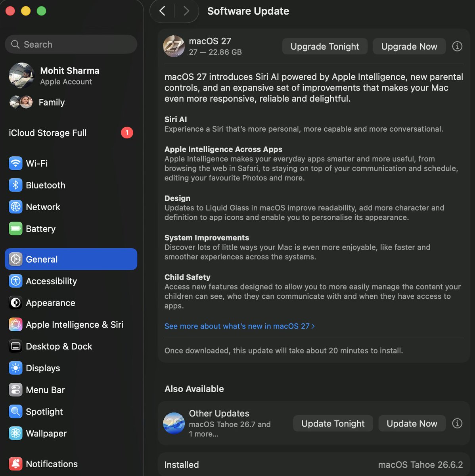Focus the Search field

tap(71, 44)
